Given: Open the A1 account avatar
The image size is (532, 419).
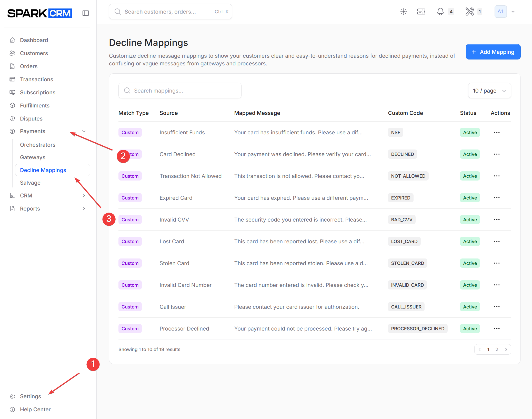Looking at the screenshot, I should tap(500, 12).
